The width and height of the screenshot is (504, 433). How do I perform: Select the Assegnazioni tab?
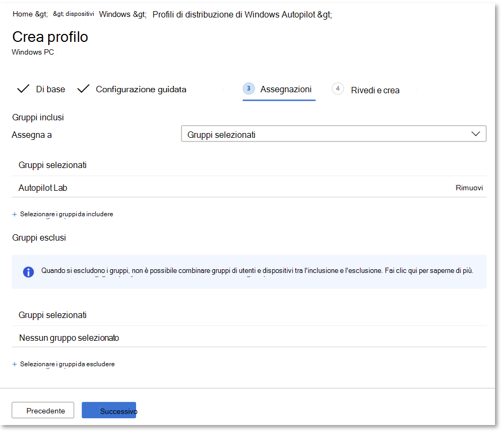click(x=286, y=89)
